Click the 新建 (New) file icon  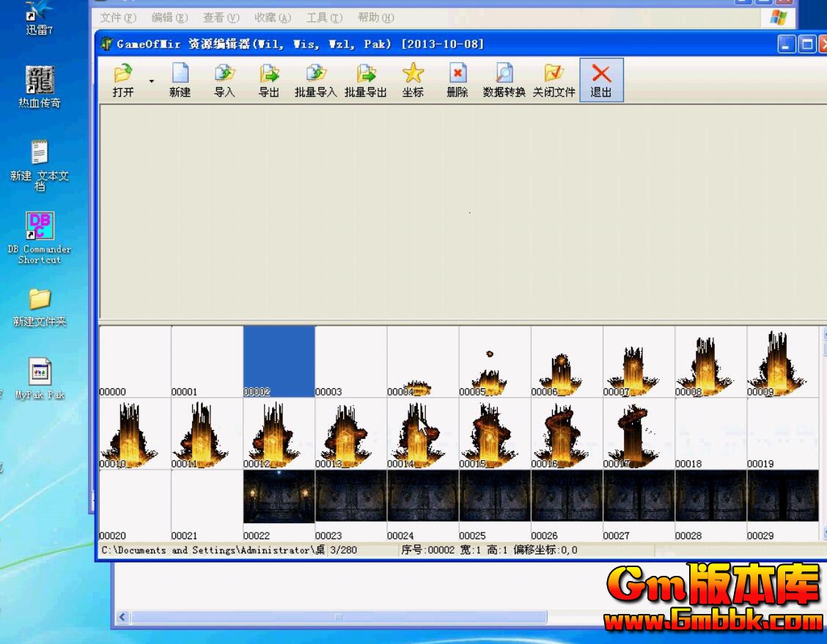(180, 74)
